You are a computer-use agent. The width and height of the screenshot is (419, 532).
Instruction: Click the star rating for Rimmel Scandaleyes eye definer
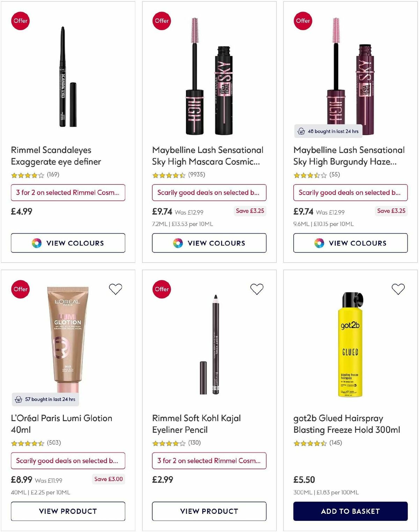click(28, 175)
